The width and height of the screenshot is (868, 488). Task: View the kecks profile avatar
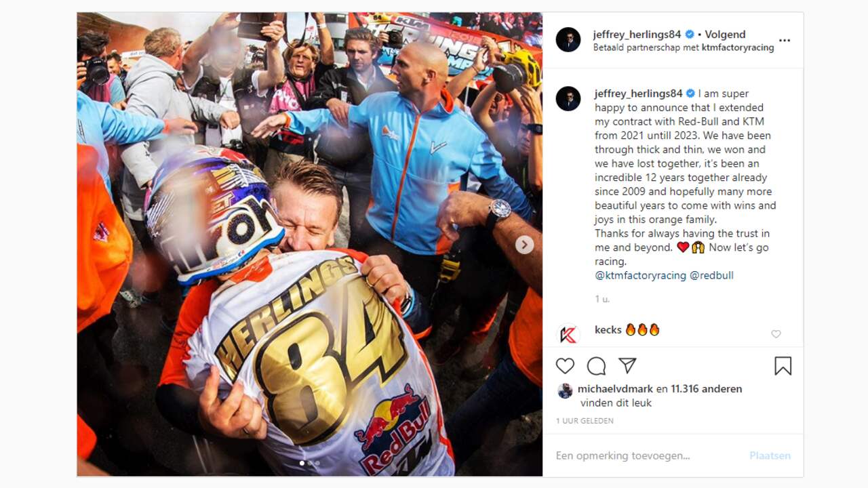568,334
